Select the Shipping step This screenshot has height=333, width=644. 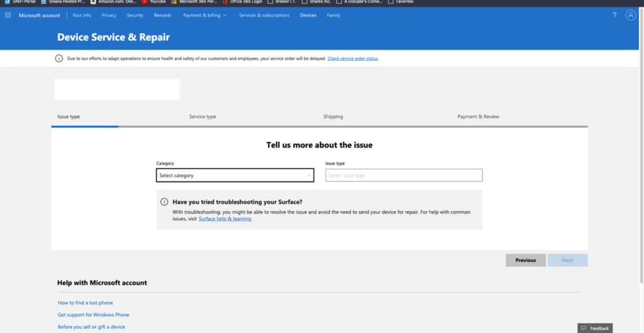coord(333,116)
